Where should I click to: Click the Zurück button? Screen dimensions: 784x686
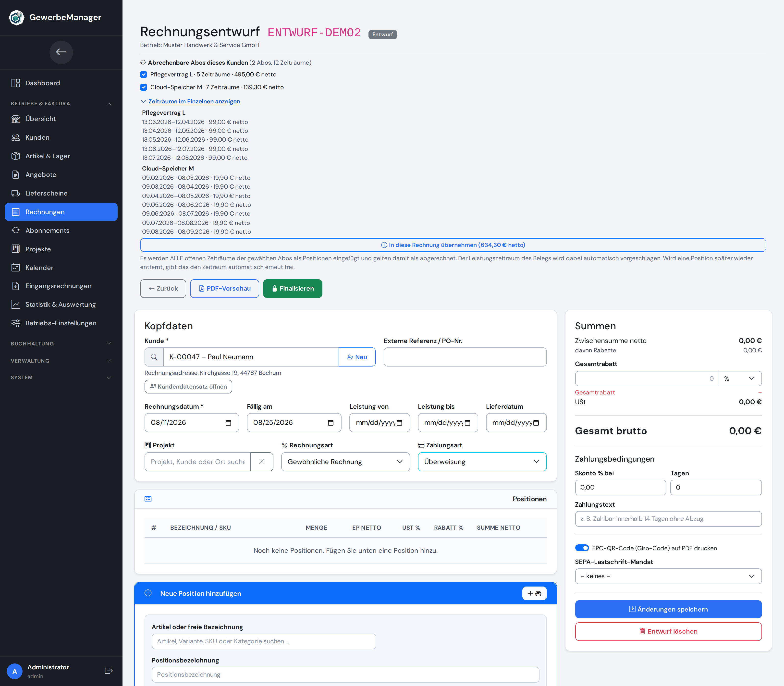click(163, 289)
